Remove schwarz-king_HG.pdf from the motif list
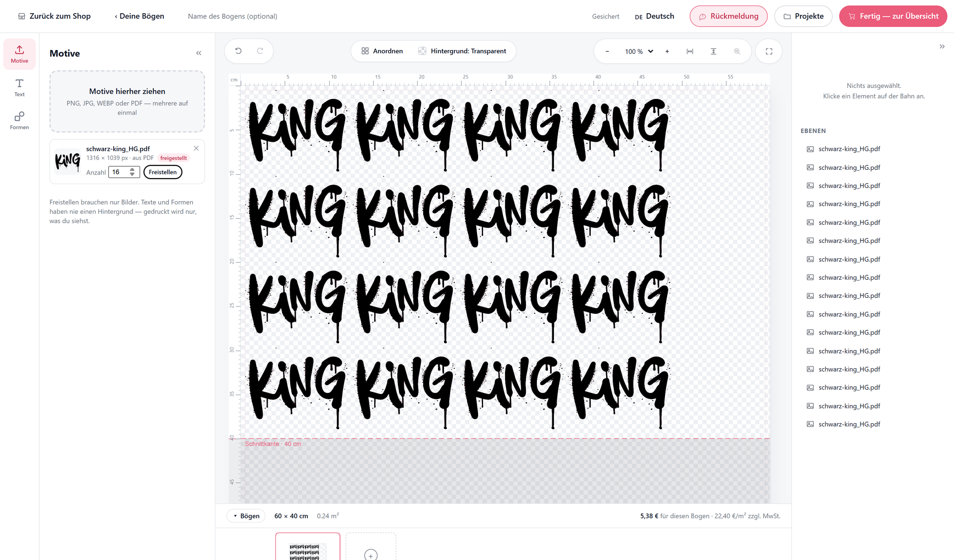 click(x=196, y=148)
